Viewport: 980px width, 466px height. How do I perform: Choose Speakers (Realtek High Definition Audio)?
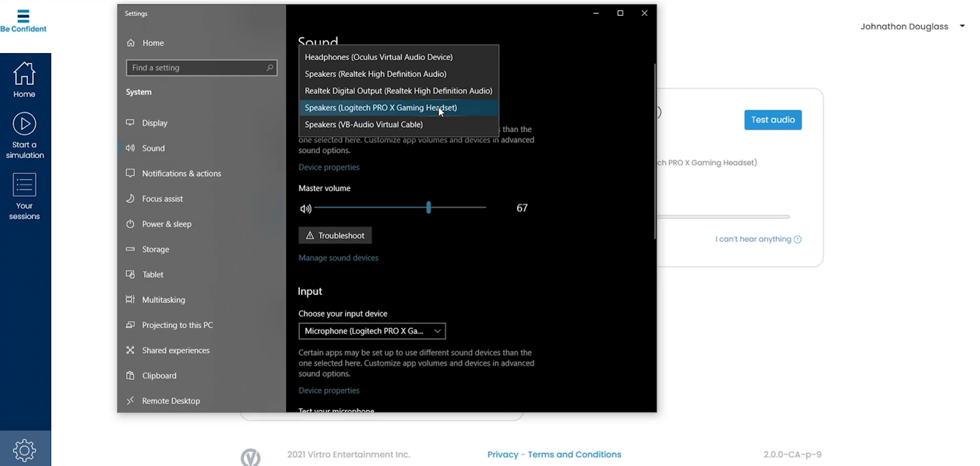point(398,74)
